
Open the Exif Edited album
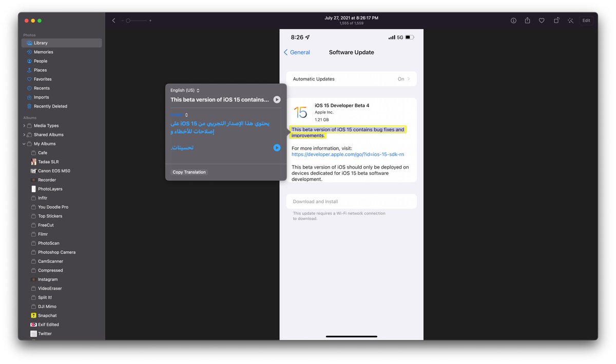tap(62, 325)
